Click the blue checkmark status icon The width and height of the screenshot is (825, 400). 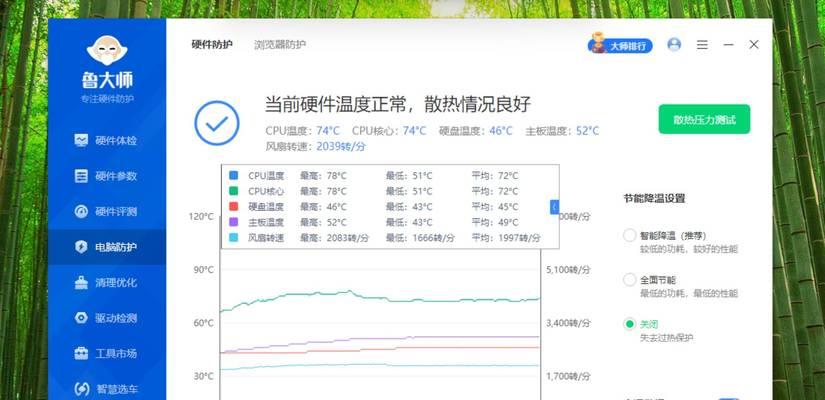click(217, 123)
